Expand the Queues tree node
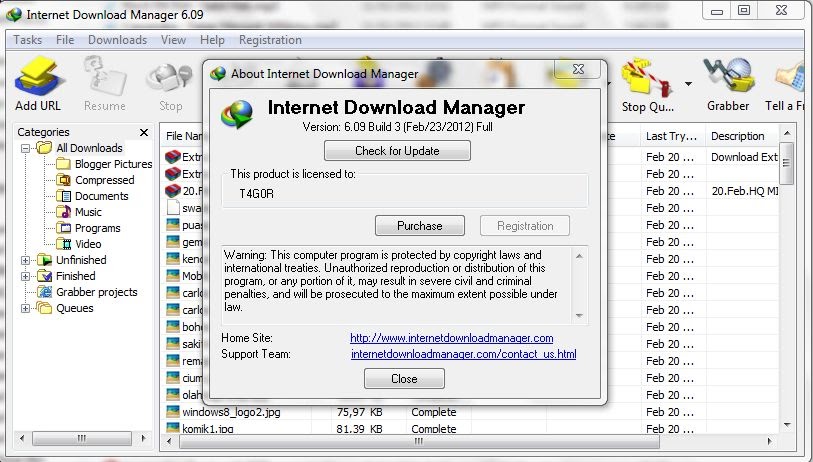The image size is (813, 462). (x=25, y=309)
